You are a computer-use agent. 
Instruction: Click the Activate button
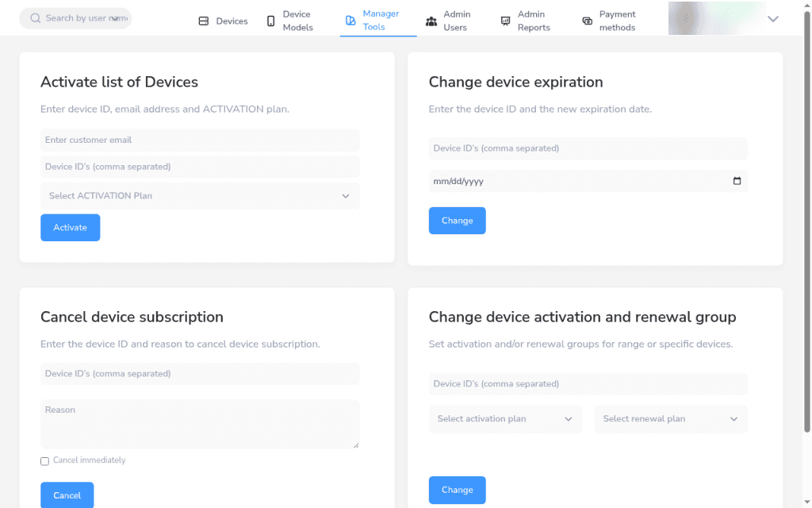click(71, 228)
